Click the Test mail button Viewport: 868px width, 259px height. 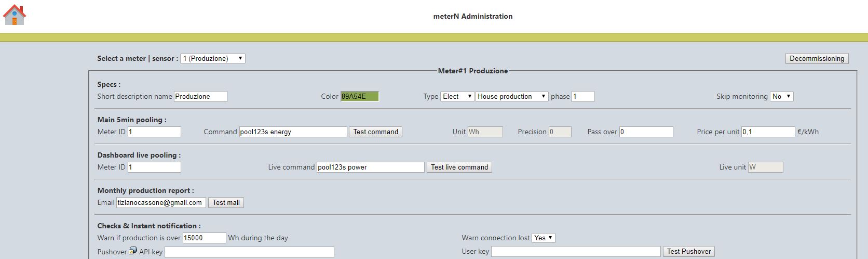click(x=226, y=202)
